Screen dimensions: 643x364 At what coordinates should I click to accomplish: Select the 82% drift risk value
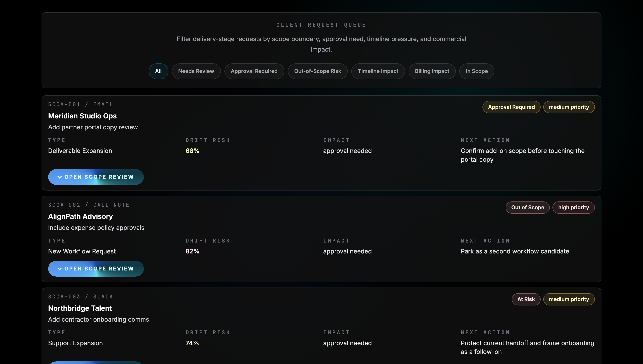click(192, 251)
